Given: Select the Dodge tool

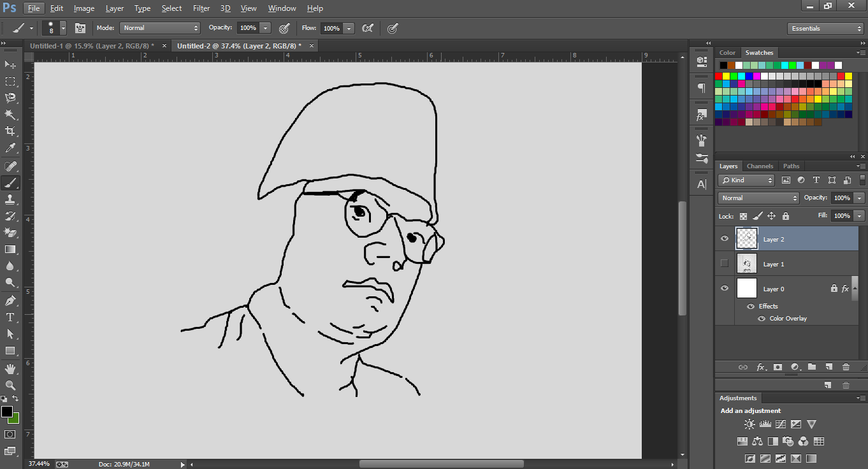Looking at the screenshot, I should (10, 282).
